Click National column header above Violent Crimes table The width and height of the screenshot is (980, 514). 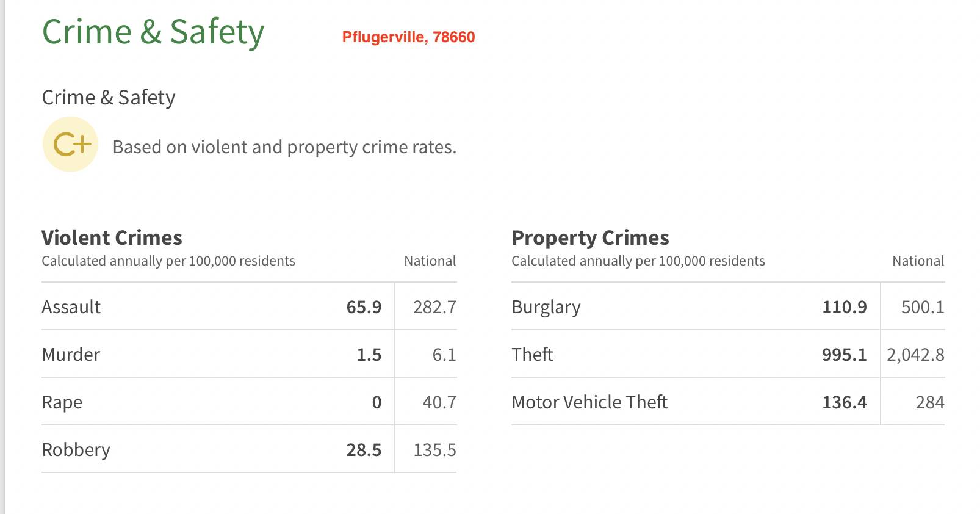point(430,261)
